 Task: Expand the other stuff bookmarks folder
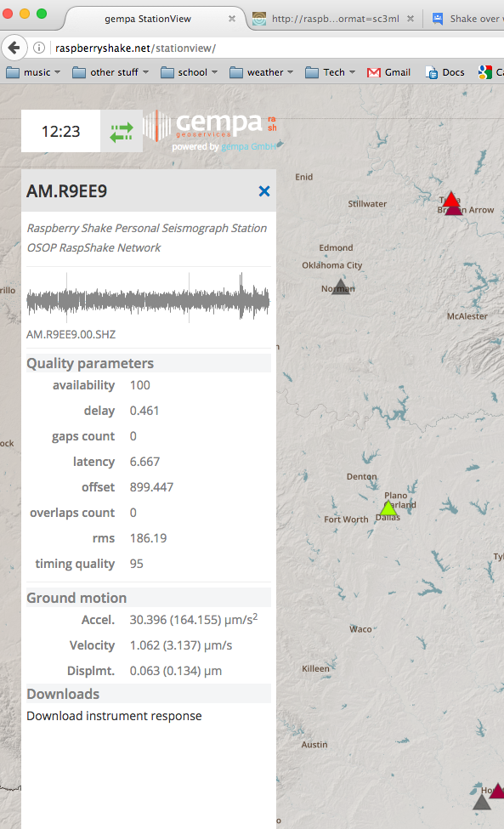[110, 72]
